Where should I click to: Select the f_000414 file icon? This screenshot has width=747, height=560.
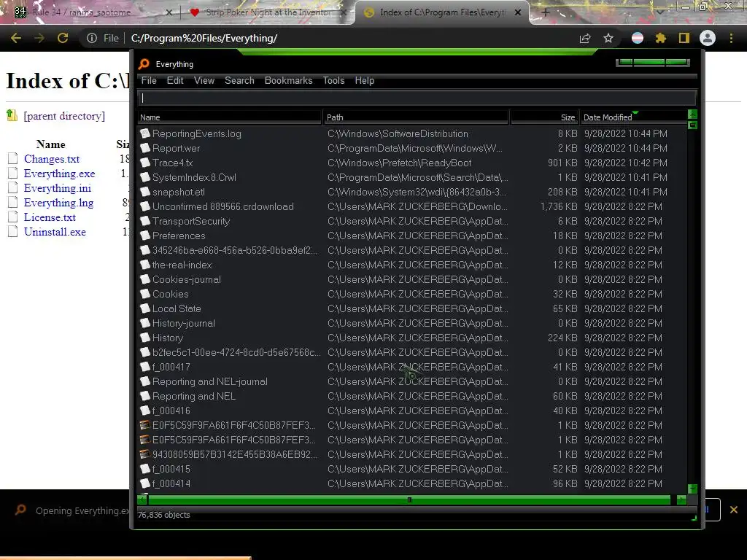point(145,483)
